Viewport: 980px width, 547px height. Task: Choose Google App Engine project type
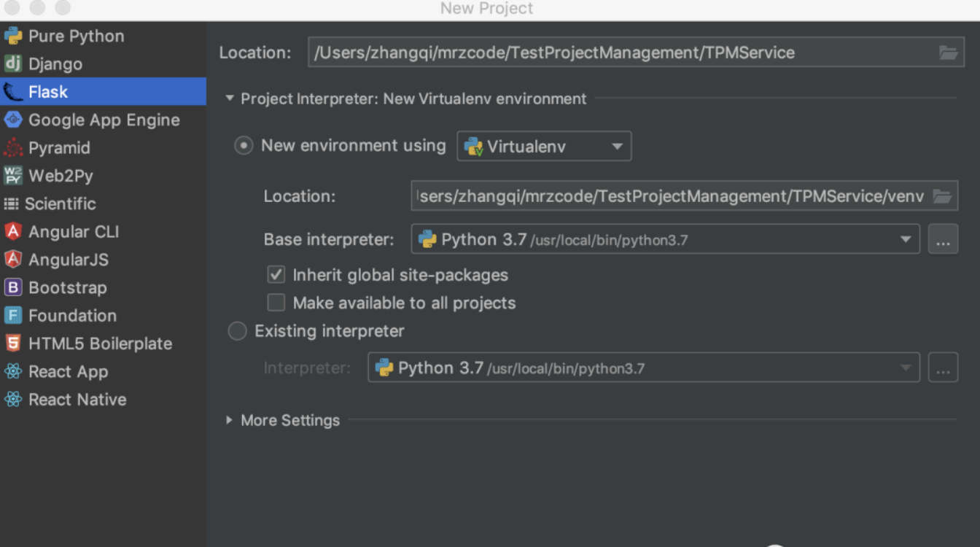pyautogui.click(x=103, y=120)
